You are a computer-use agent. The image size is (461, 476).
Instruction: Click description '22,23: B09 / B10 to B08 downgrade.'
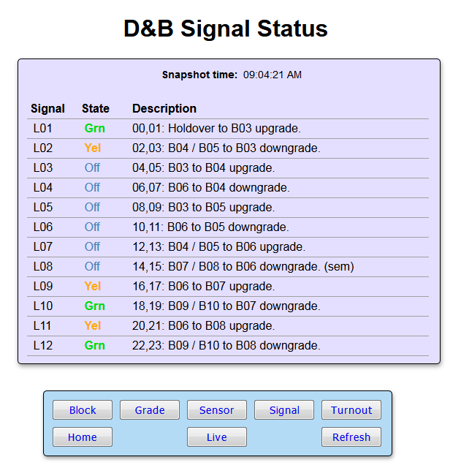point(226,345)
